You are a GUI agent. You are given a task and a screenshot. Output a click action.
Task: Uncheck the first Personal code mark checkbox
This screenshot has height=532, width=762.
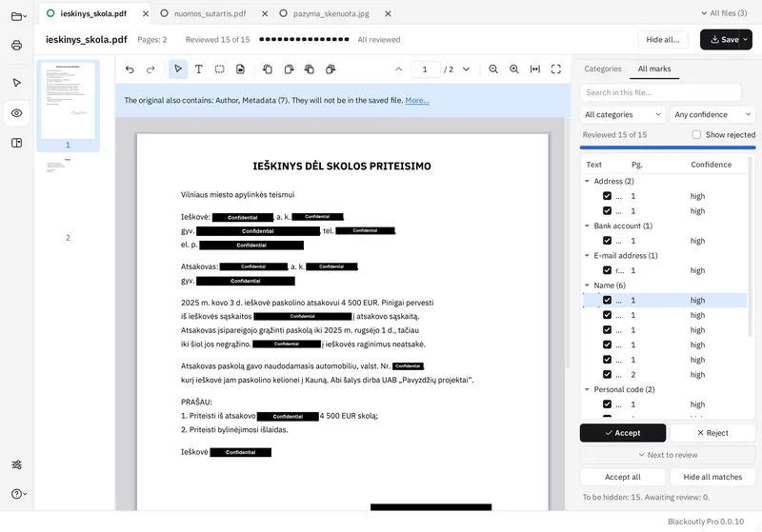point(607,404)
